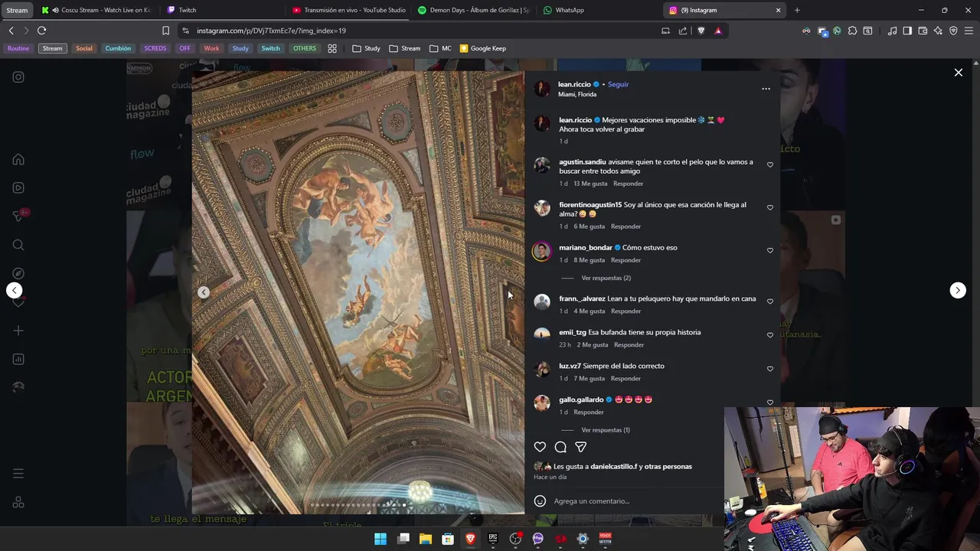Open the Miami, Florida location link
The width and height of the screenshot is (980, 551).
(x=577, y=94)
